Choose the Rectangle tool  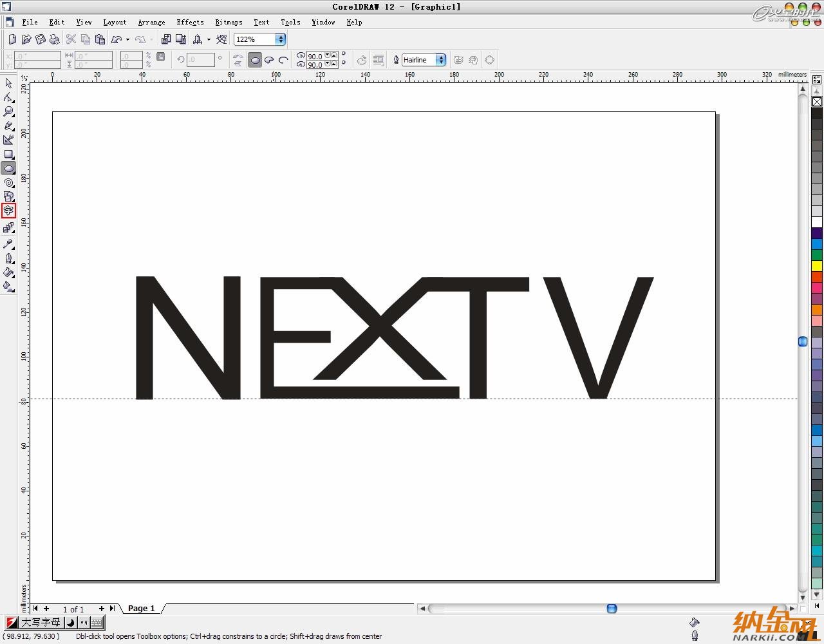click(x=8, y=155)
